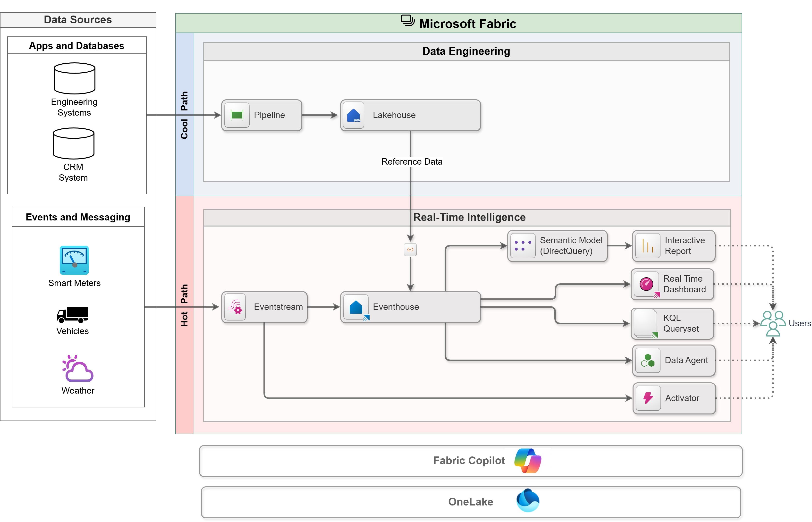Select the Lakehouse icon

tap(354, 115)
